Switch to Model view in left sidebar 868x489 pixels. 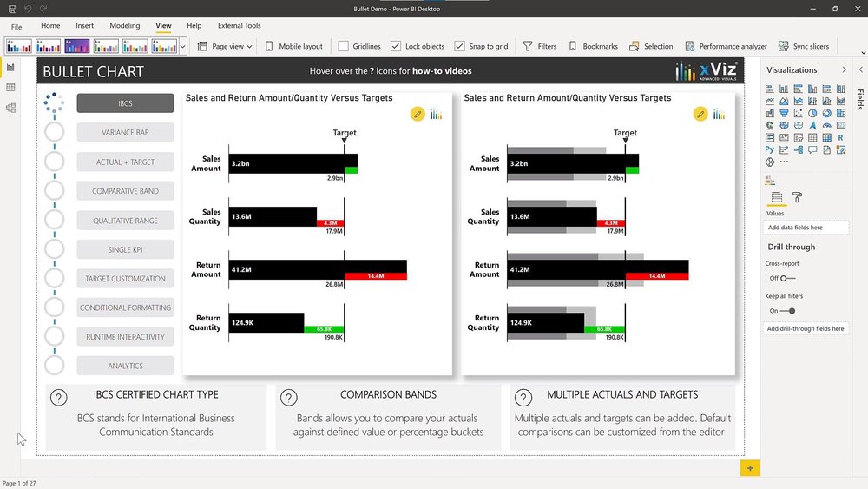[x=10, y=108]
